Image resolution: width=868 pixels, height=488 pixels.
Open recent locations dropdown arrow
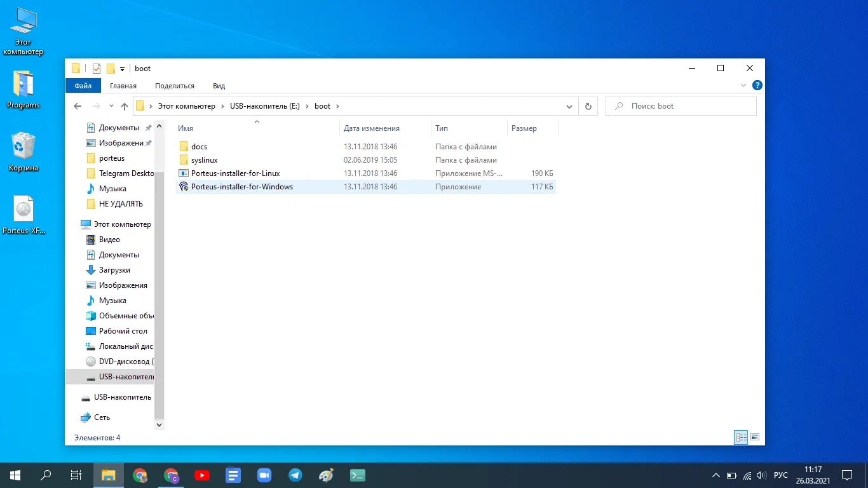coord(111,106)
